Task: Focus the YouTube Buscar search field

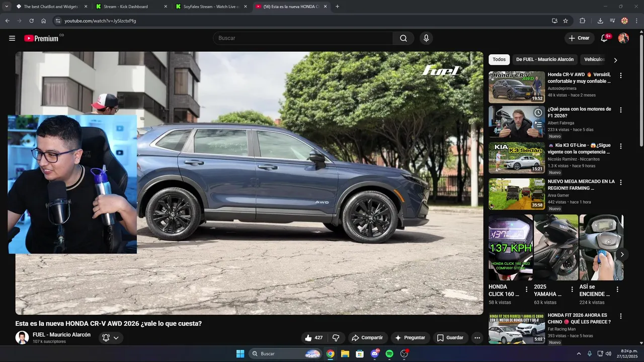Action: 303,38
